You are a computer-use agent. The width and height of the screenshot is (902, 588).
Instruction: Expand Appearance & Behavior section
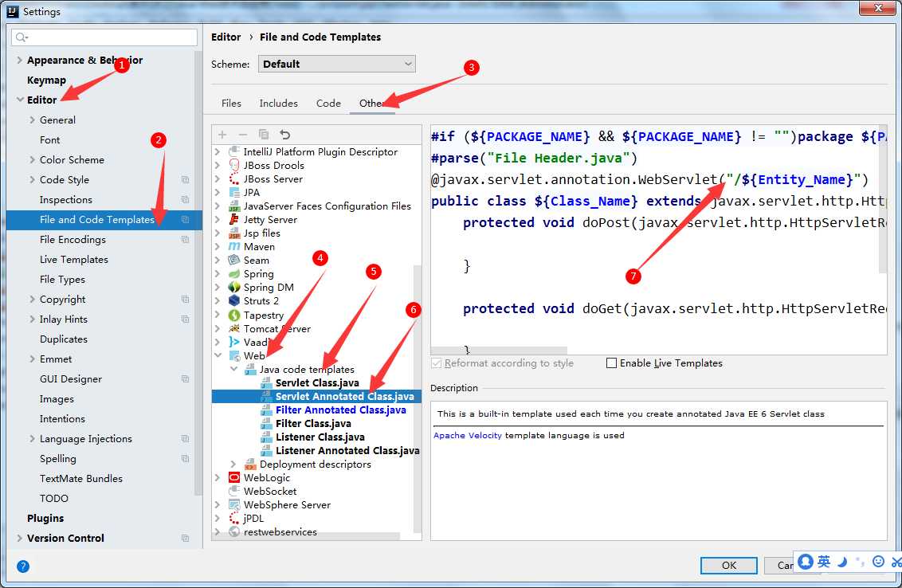point(20,60)
